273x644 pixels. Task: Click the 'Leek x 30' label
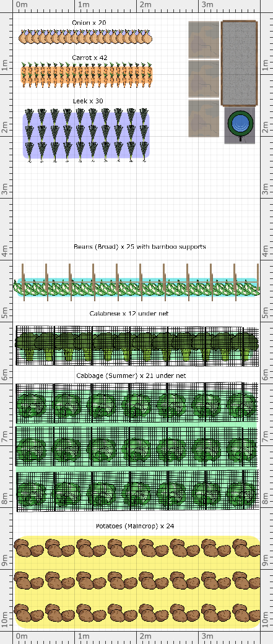(x=88, y=101)
